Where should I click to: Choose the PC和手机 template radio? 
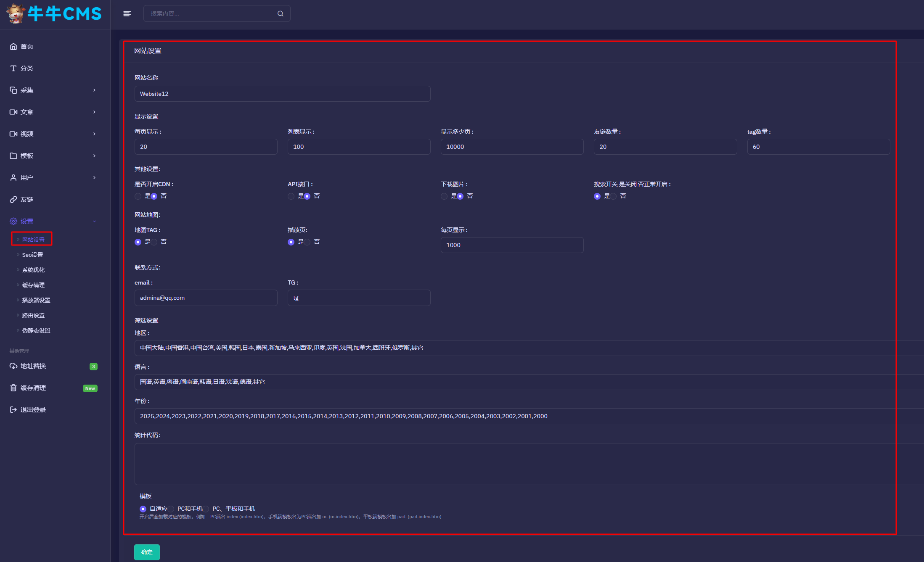(x=171, y=509)
